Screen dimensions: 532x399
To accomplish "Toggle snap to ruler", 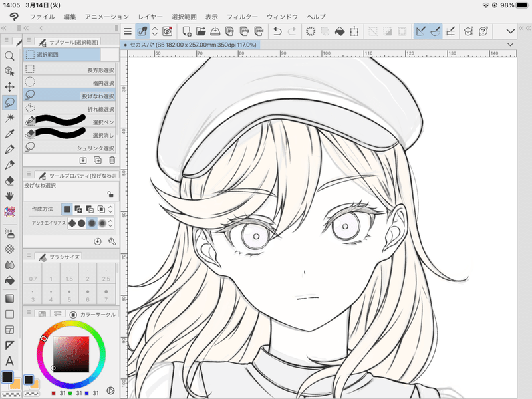I will click(421, 31).
